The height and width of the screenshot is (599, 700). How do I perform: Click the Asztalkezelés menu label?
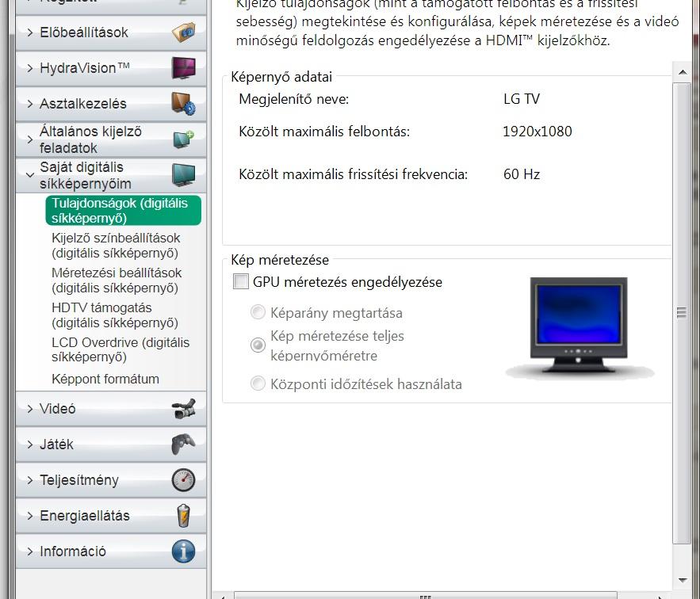pos(83,104)
